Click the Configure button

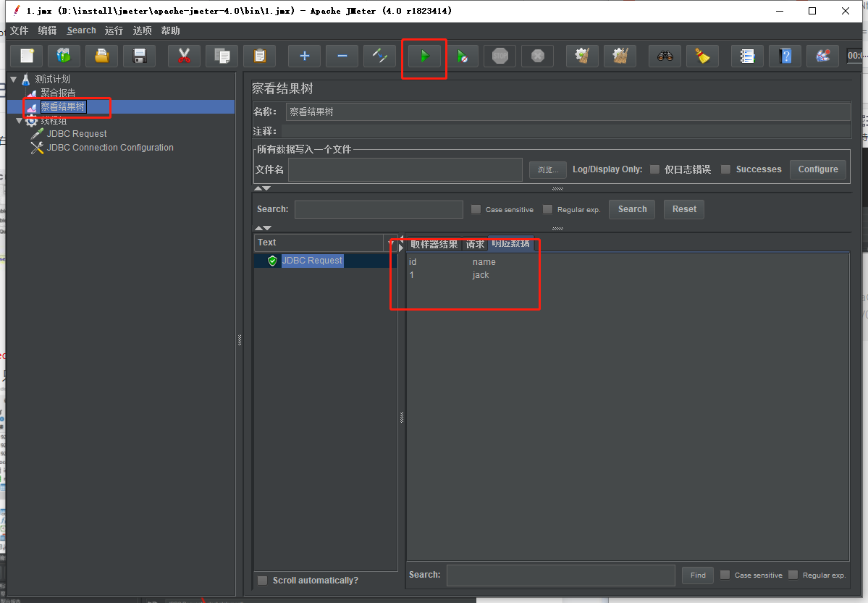(x=817, y=169)
